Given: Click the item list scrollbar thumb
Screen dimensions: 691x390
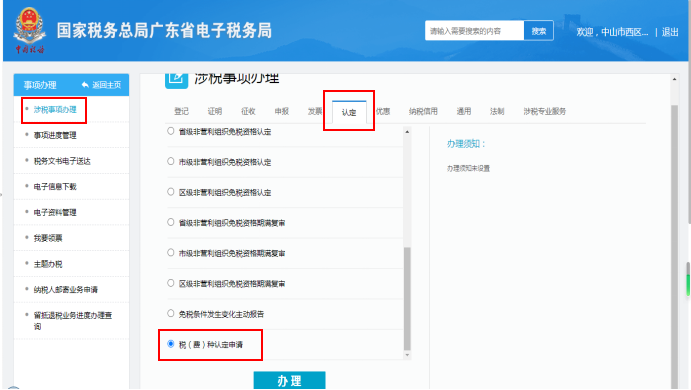Looking at the screenshot, I should (407, 299).
